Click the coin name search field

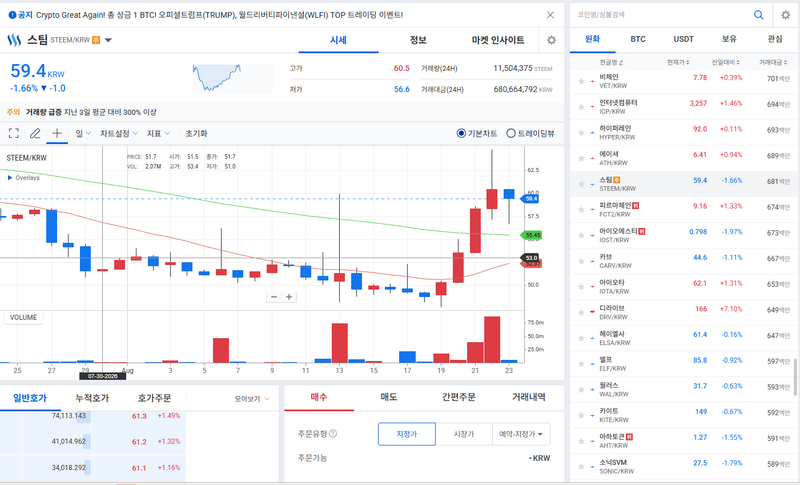661,15
